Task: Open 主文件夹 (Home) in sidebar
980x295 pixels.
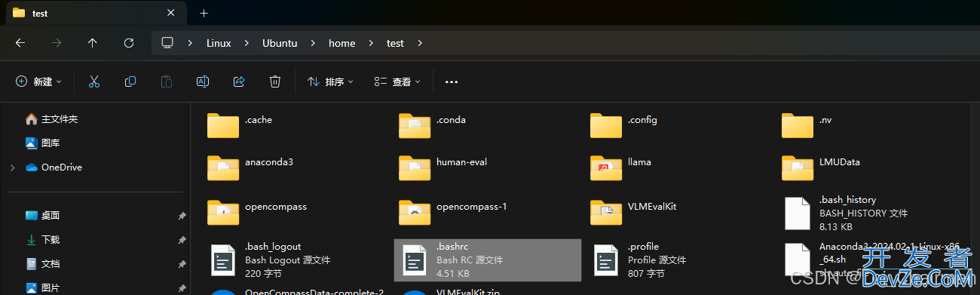Action: pyautogui.click(x=51, y=119)
